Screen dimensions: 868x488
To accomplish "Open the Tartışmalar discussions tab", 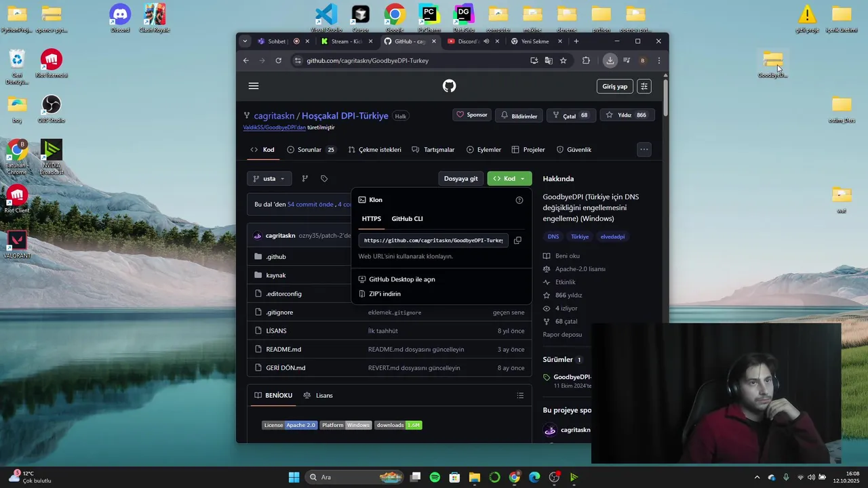I will [434, 150].
